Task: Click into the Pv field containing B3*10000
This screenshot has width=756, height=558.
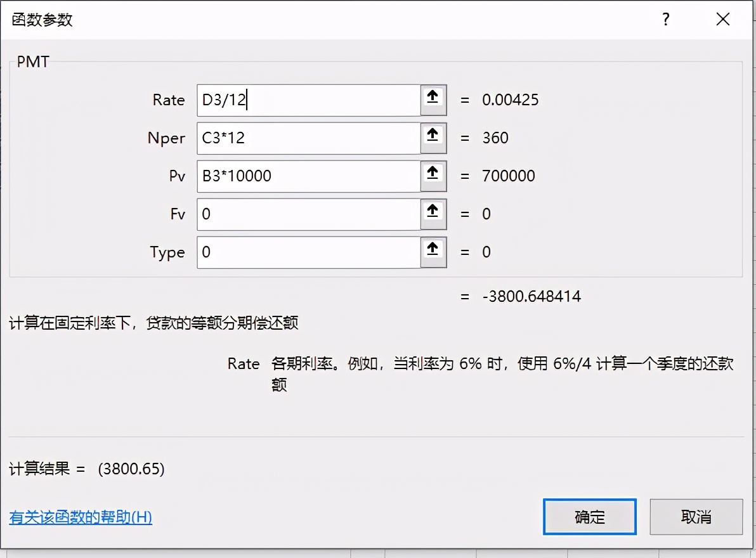Action: click(309, 176)
